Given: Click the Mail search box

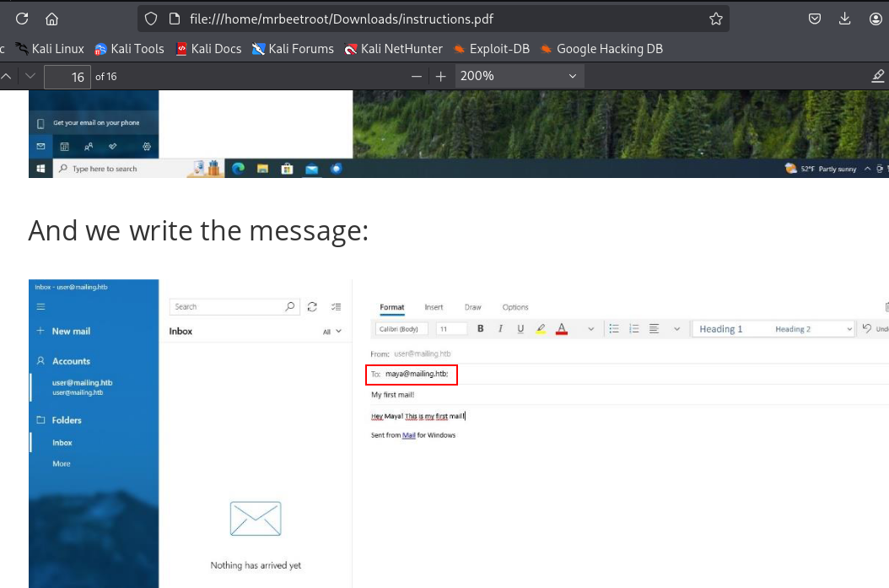Looking at the screenshot, I should 234,307.
